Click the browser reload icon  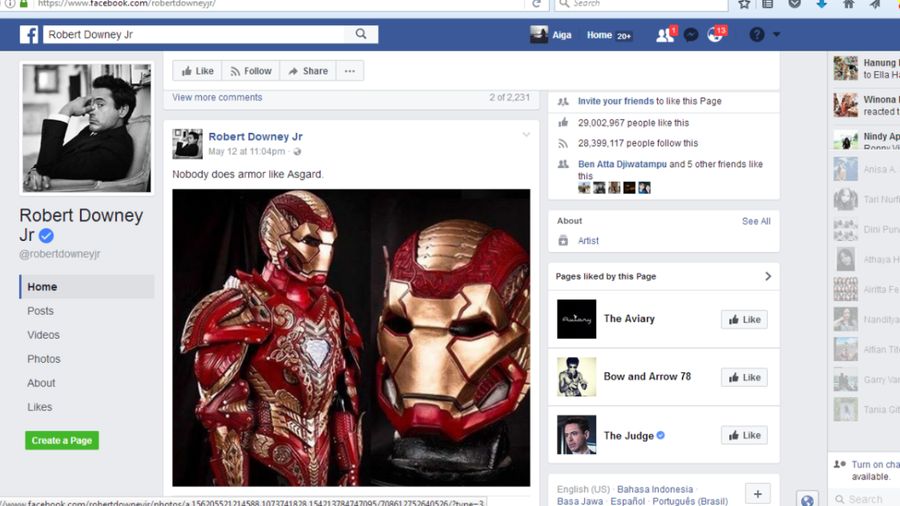pos(536,4)
